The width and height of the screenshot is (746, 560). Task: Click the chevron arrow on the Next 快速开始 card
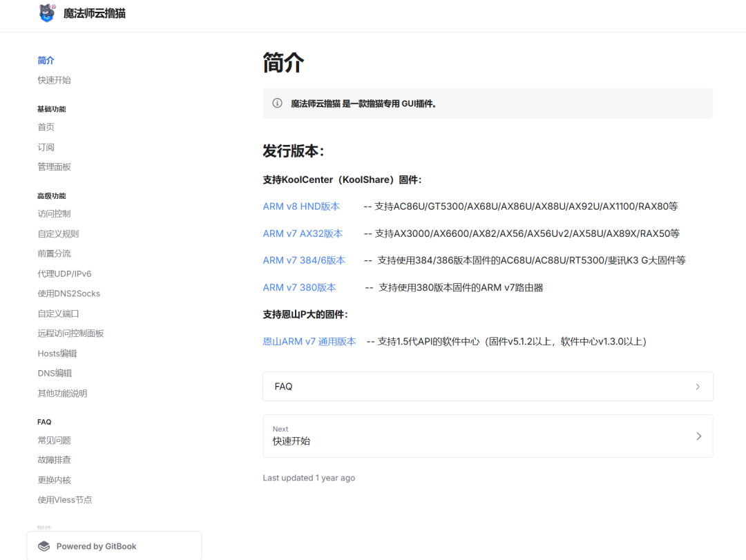(x=698, y=436)
